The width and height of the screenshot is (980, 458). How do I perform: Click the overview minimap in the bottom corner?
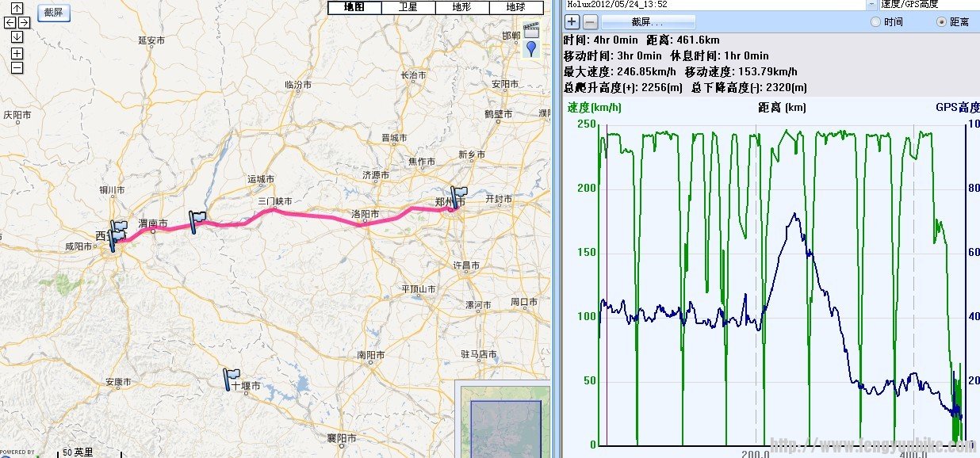(x=505, y=426)
